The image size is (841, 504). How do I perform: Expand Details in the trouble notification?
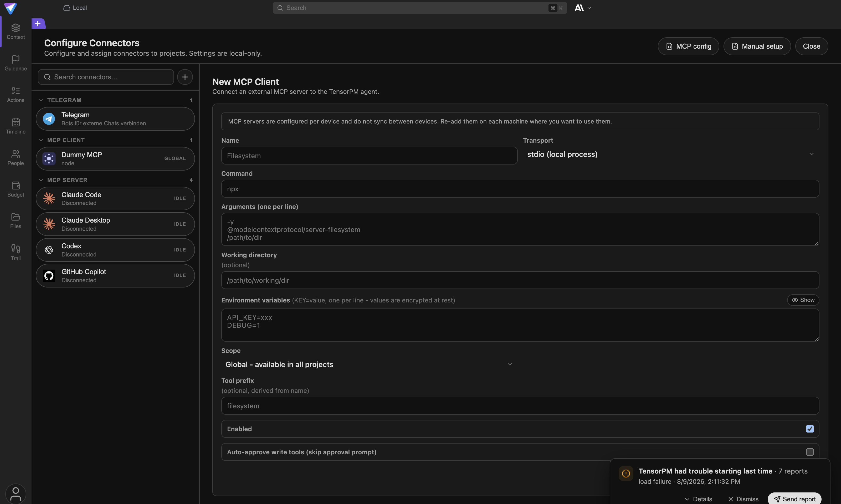point(698,499)
